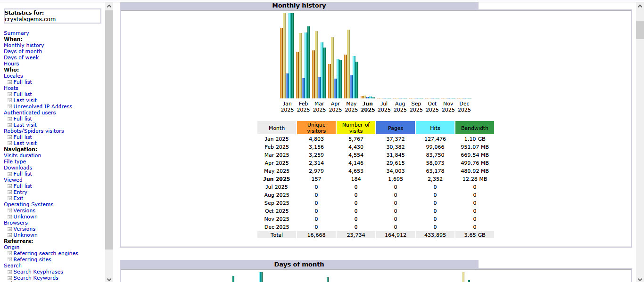This screenshot has height=282, width=644.
Task: Click the Jan 2025 bar group in the chart
Action: point(287,56)
